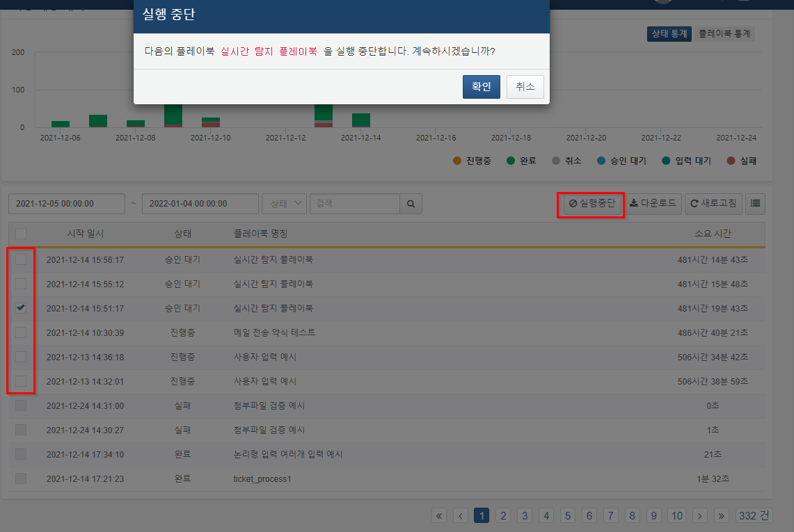
Task: Select page 8 in pagination
Action: click(632, 515)
